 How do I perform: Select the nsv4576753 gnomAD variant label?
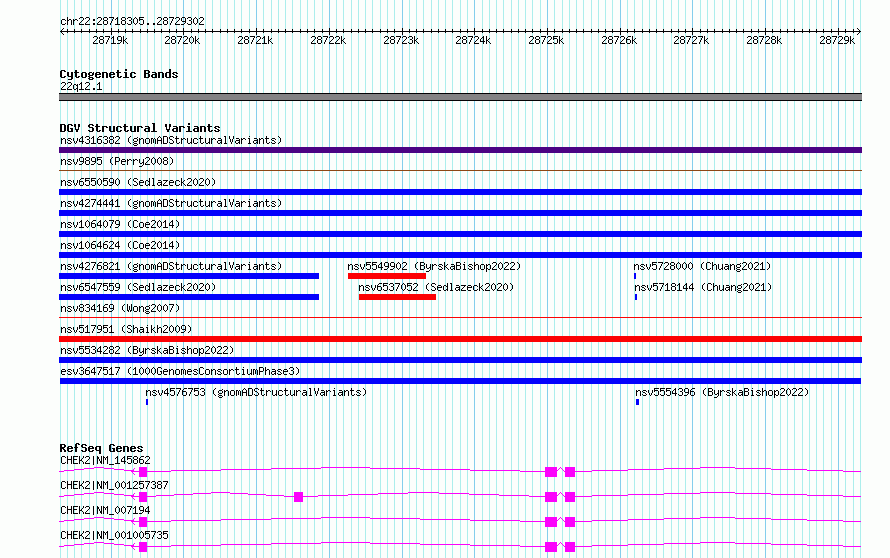(255, 392)
